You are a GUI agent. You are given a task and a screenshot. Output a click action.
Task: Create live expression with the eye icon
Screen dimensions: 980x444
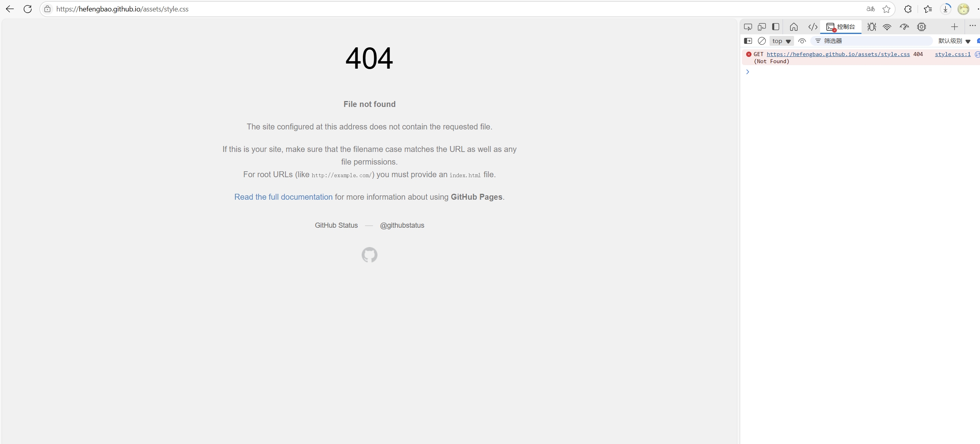[x=802, y=41]
